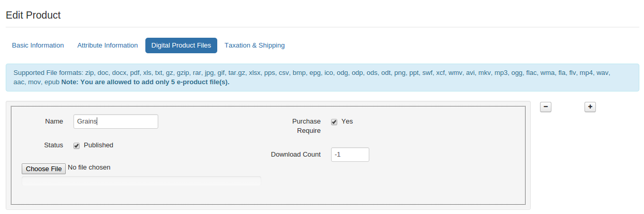Viewport: 644px width, 214px height.
Task: Click the Yes label beside Purchase Require
Action: coord(347,121)
